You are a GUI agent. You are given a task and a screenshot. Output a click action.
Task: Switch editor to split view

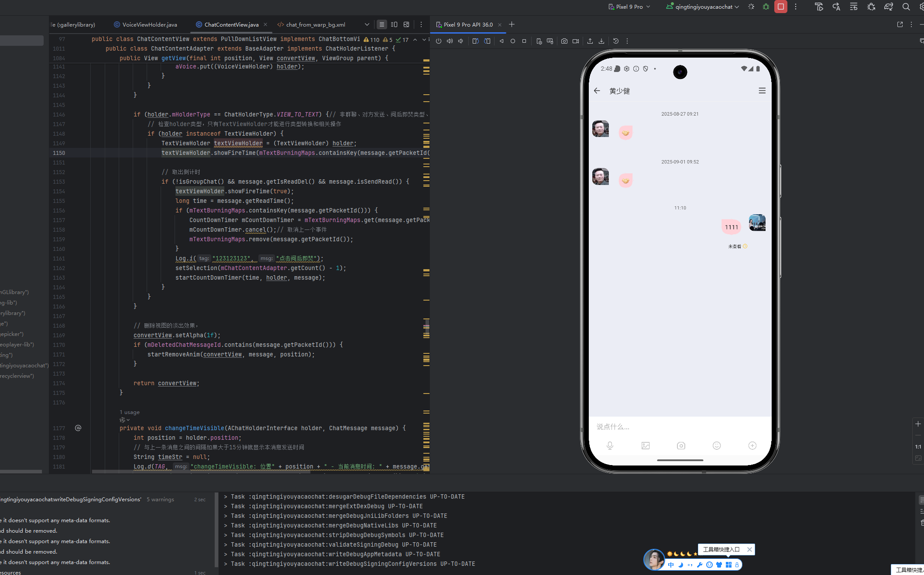[x=394, y=24]
